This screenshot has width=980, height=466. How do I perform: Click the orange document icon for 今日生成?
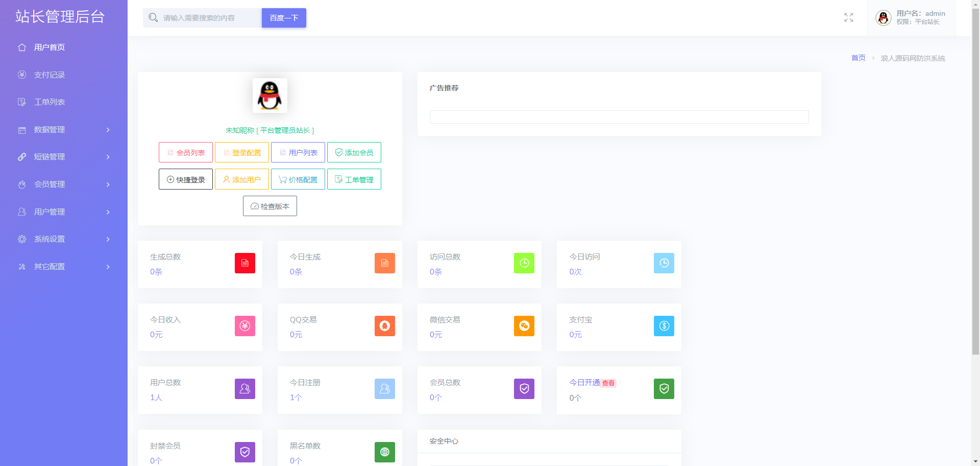point(385,263)
